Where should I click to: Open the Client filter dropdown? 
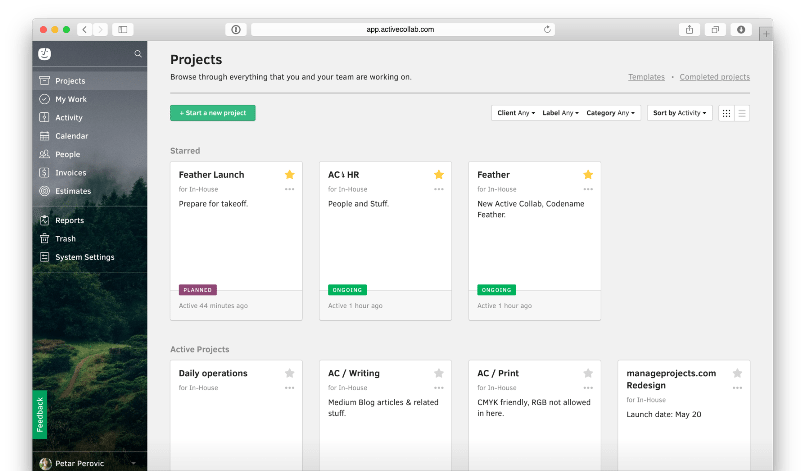[516, 113]
